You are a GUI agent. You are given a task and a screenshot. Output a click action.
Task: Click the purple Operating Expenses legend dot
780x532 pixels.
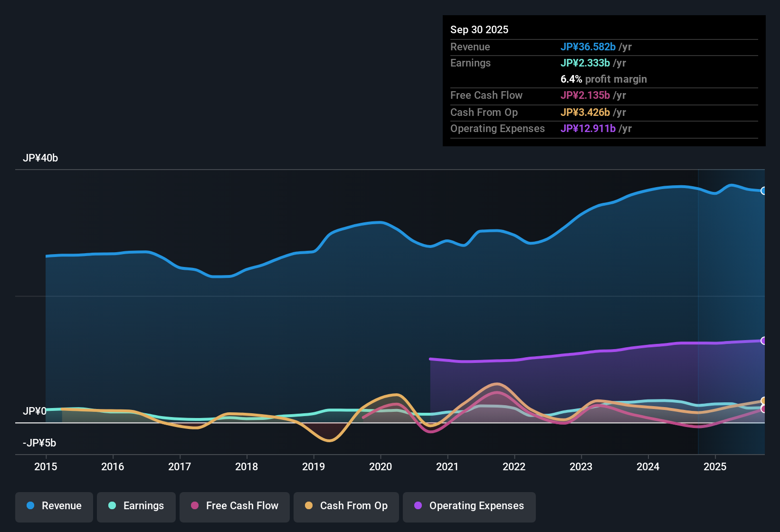tap(418, 506)
